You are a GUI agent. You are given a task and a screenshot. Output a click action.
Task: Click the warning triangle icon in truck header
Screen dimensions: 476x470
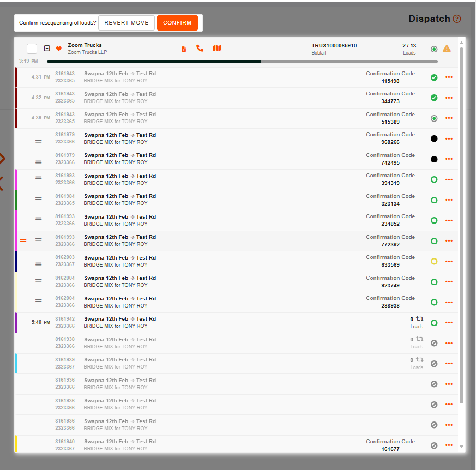(447, 49)
